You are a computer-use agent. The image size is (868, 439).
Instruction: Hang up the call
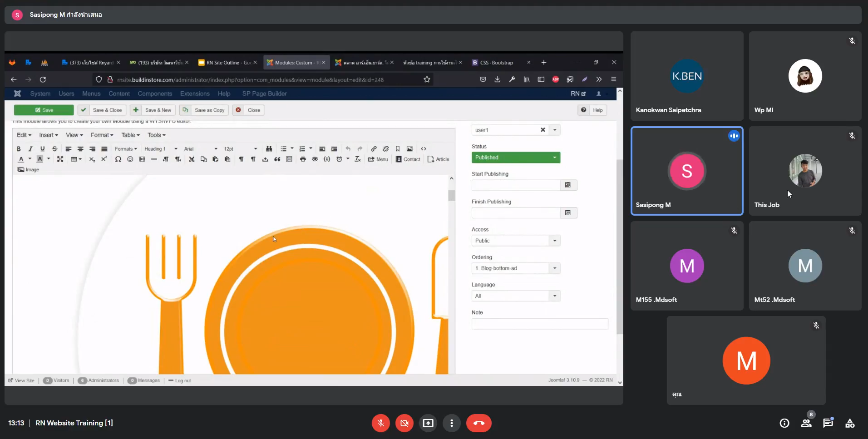478,423
